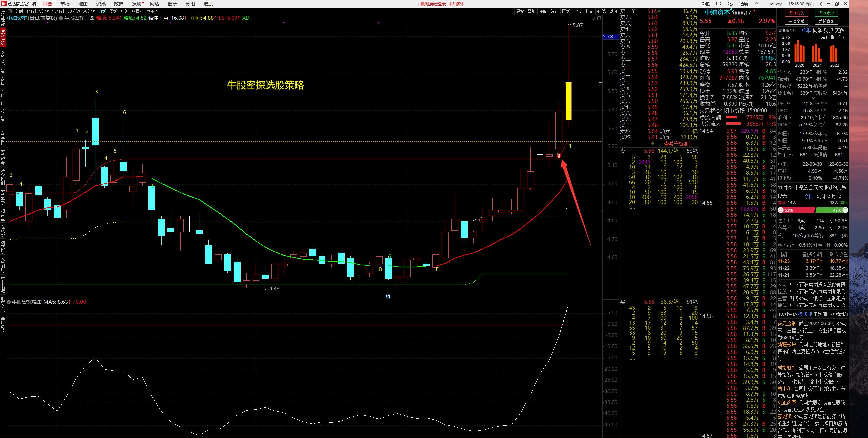Click the 财 marker below the chart
868x438 pixels.
click(x=388, y=297)
